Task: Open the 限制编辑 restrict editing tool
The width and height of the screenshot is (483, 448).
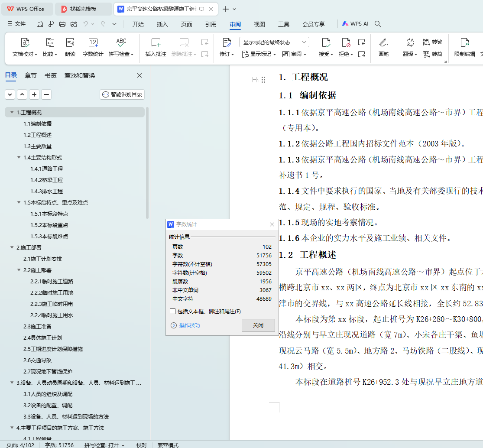Action: click(465, 47)
